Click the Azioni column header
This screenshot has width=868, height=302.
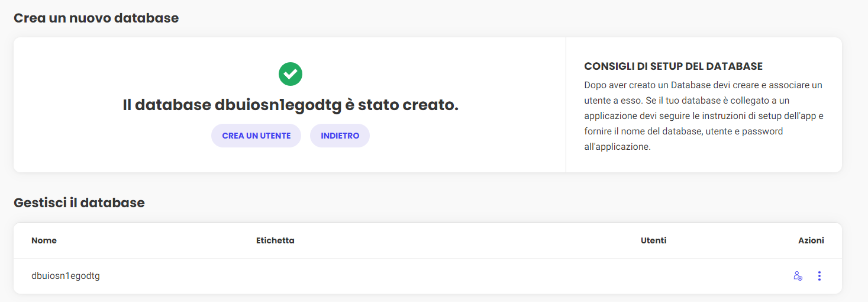click(811, 240)
